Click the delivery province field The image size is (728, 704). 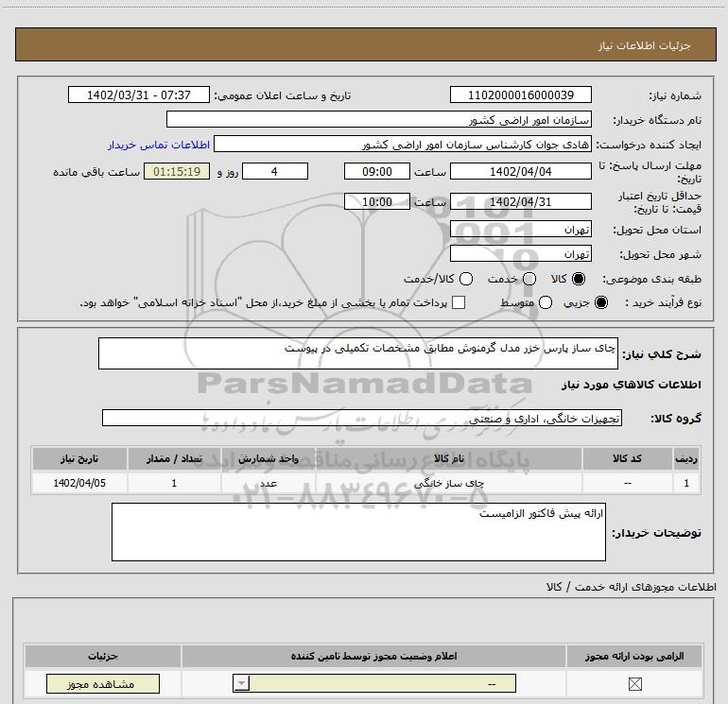click(520, 229)
